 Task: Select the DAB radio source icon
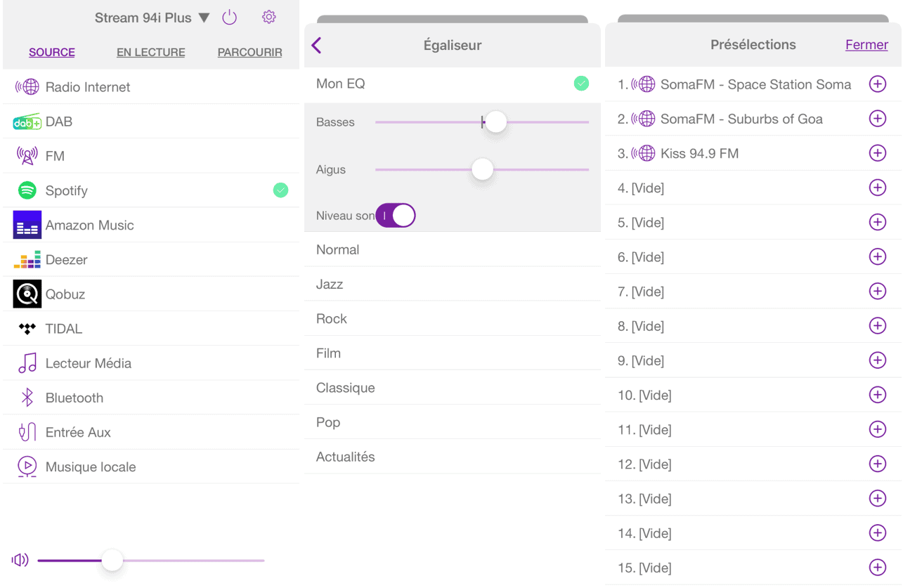pos(27,122)
